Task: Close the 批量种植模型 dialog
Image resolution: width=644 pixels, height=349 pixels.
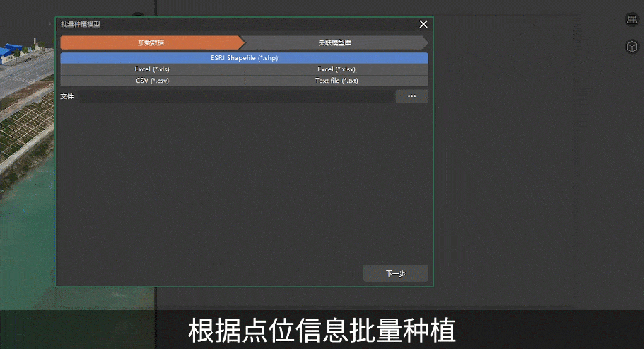Action: tap(423, 24)
